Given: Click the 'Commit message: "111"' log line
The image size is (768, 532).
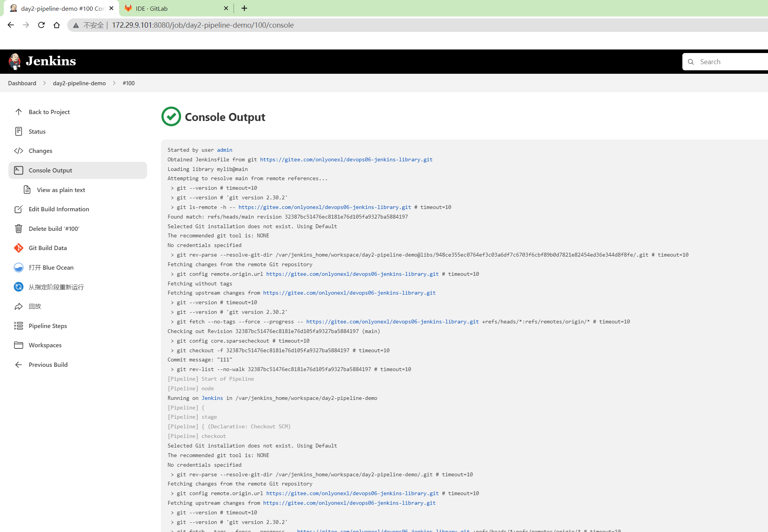Looking at the screenshot, I should (200, 360).
